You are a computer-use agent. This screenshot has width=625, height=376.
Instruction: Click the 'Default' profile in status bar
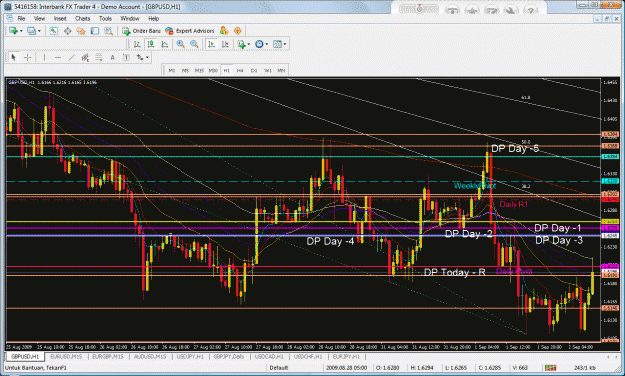[279, 368]
